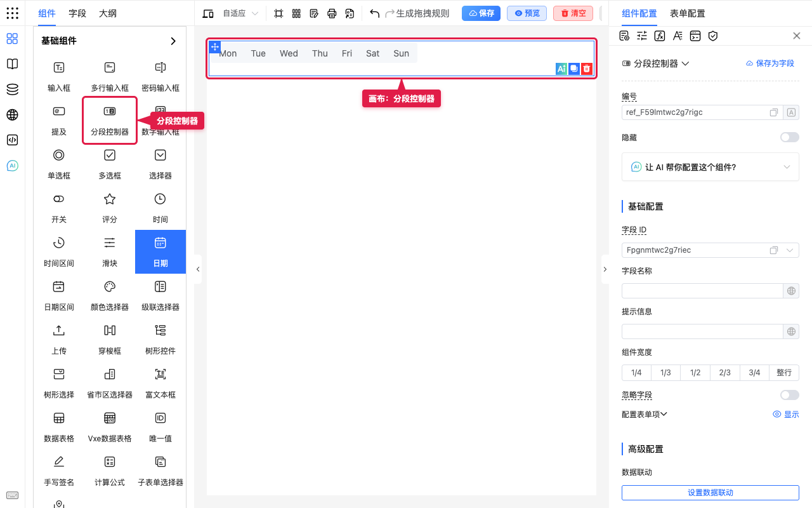
Task: Open the terminal events icon in config panel
Action: pos(695,36)
